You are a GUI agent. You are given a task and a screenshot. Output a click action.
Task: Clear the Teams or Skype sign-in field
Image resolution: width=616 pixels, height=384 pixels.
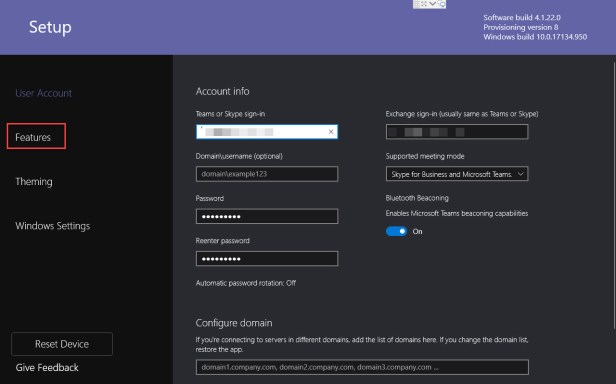point(331,132)
